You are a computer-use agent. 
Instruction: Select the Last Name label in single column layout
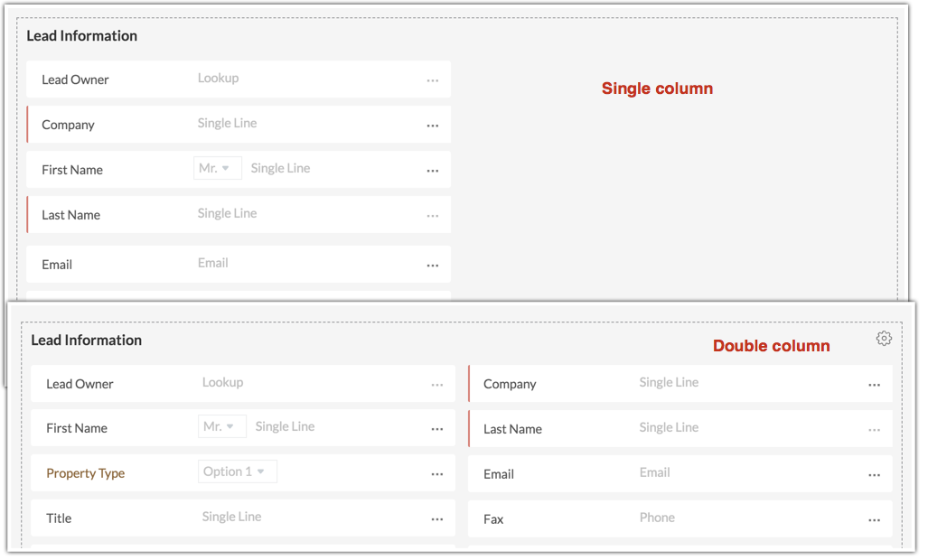point(71,215)
